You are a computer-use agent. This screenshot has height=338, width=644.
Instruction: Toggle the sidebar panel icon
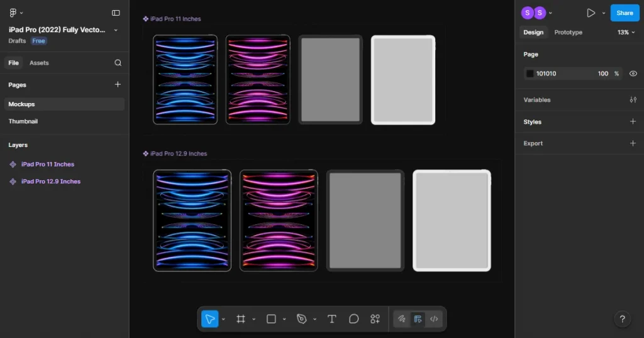click(116, 13)
